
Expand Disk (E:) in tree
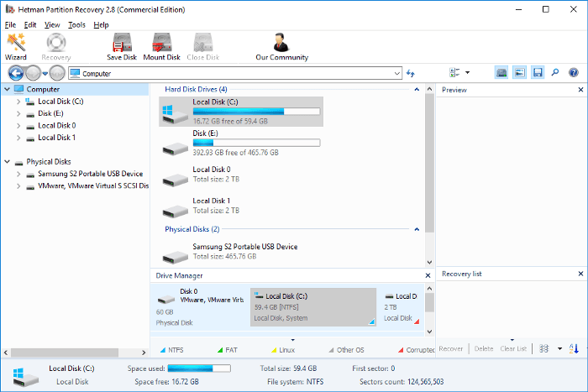click(x=18, y=113)
